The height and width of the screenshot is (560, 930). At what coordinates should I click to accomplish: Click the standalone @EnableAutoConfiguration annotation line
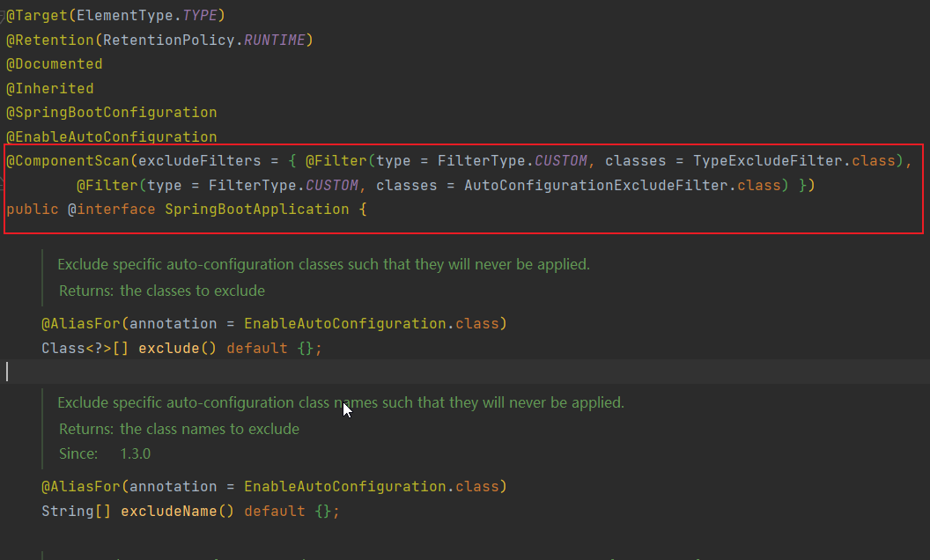(112, 137)
